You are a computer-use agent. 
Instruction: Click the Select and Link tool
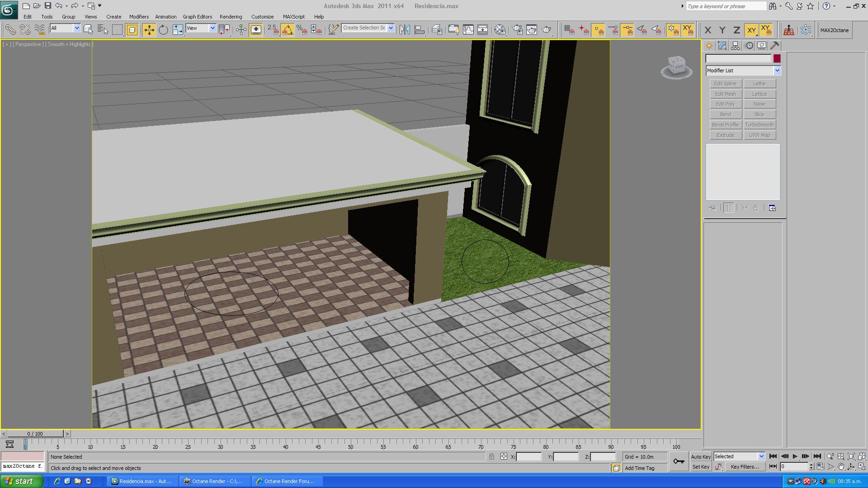tap(10, 30)
